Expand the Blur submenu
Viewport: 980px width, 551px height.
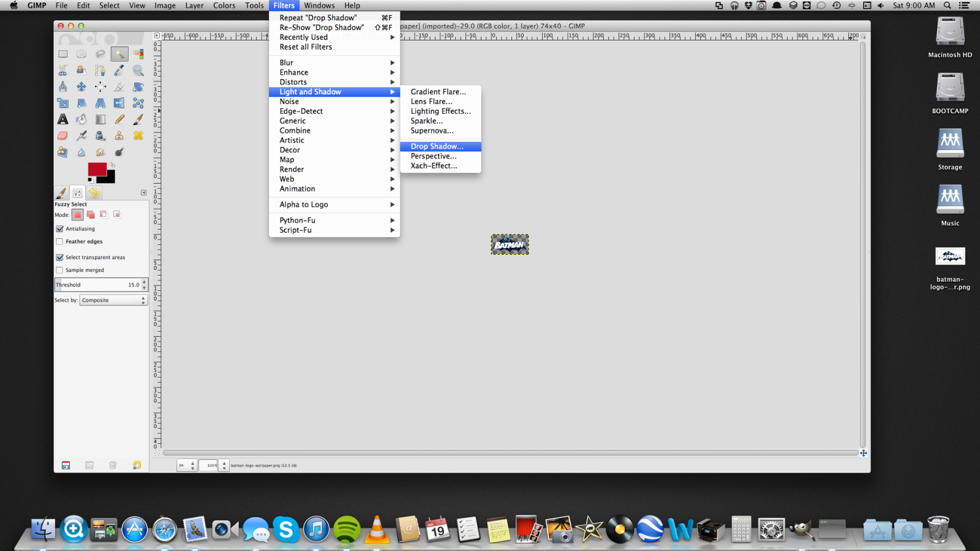[x=334, y=62]
